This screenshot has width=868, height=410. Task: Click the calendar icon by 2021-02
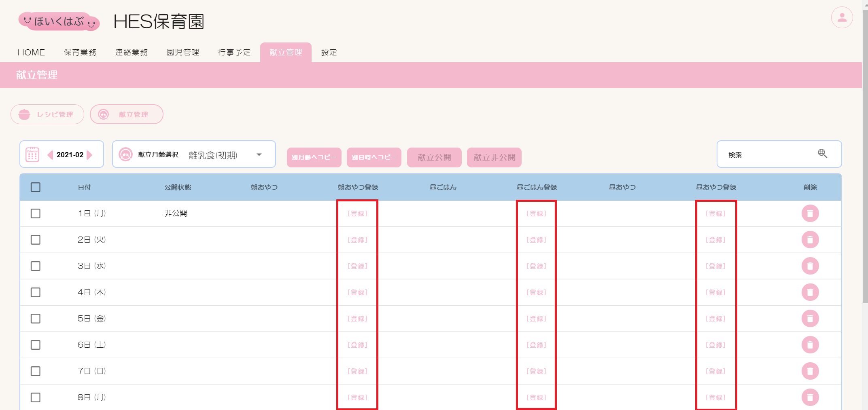[x=32, y=154]
